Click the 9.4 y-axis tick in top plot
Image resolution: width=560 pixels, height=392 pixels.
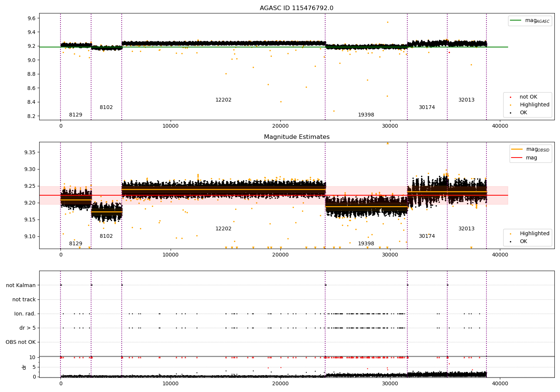point(32,32)
